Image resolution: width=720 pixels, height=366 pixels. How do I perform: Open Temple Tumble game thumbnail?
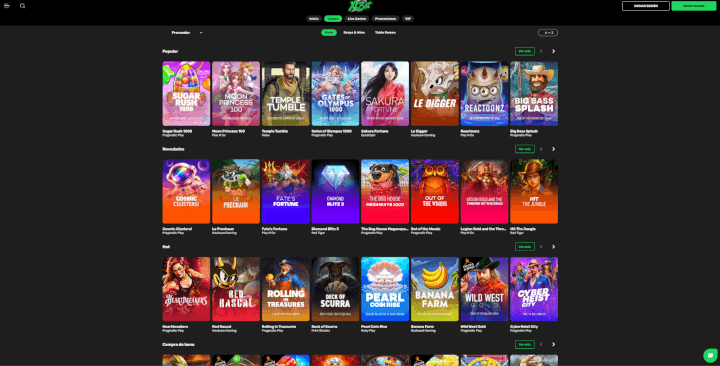pyautogui.click(x=286, y=94)
